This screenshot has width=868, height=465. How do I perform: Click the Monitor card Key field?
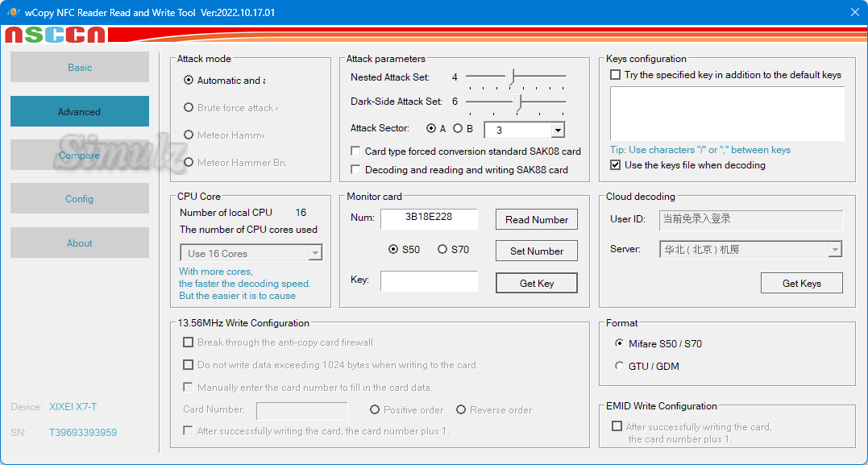429,281
